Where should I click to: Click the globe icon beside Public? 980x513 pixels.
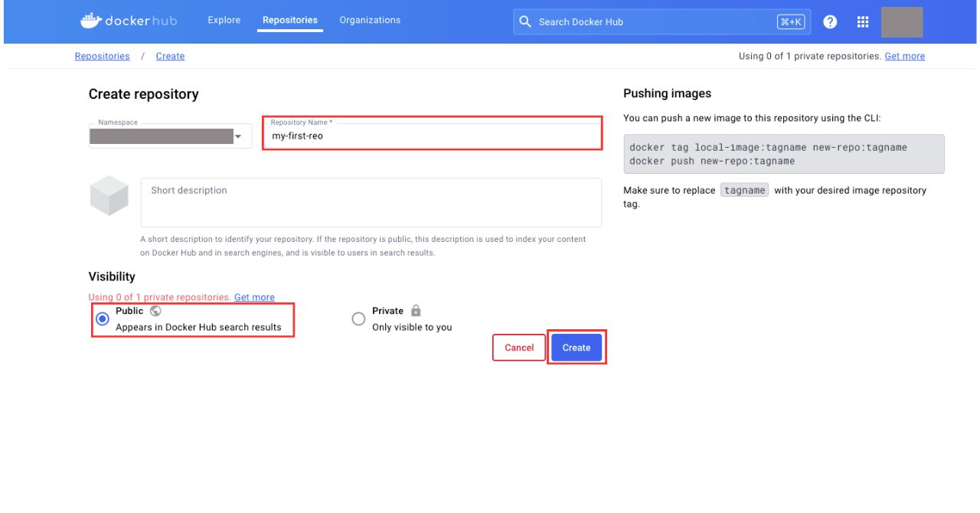click(155, 311)
